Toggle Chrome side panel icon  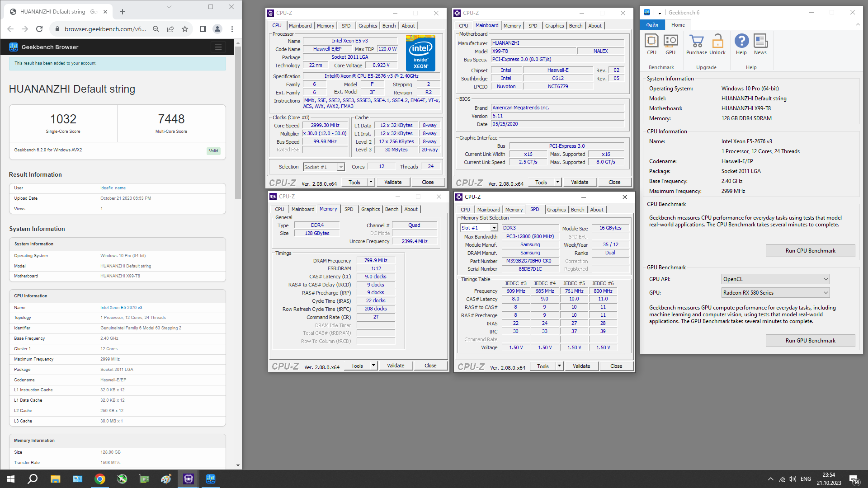tap(203, 29)
